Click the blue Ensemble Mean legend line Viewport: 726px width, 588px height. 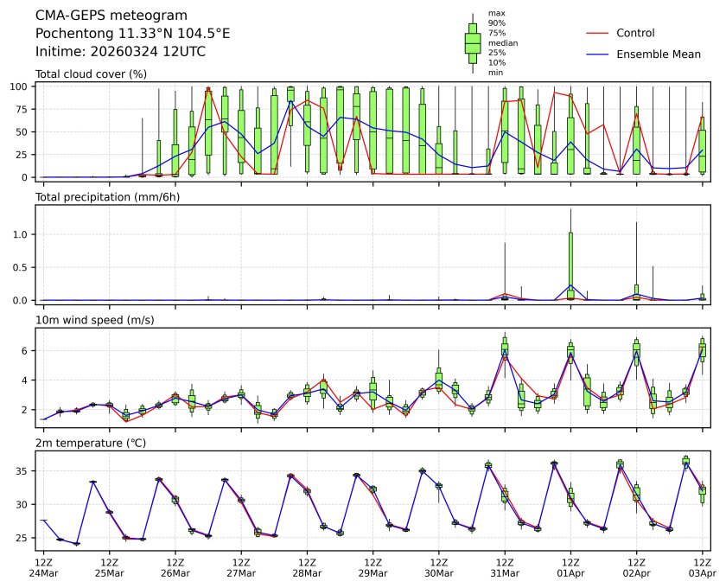(x=598, y=54)
